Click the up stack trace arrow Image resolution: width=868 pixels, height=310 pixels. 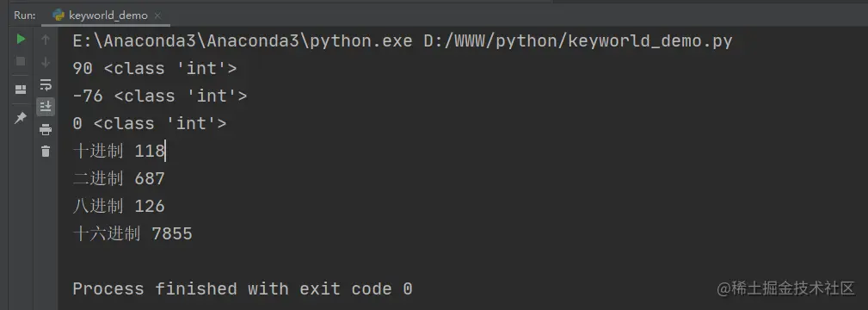tap(46, 40)
